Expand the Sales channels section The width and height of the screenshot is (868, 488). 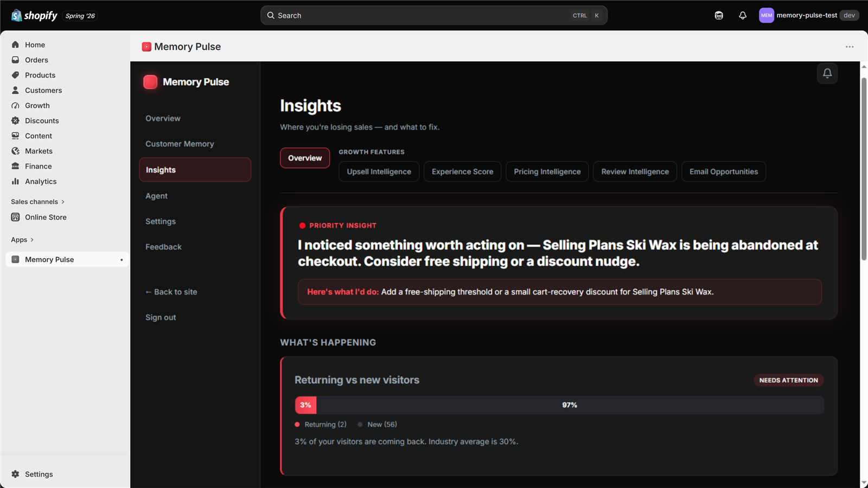[38, 202]
